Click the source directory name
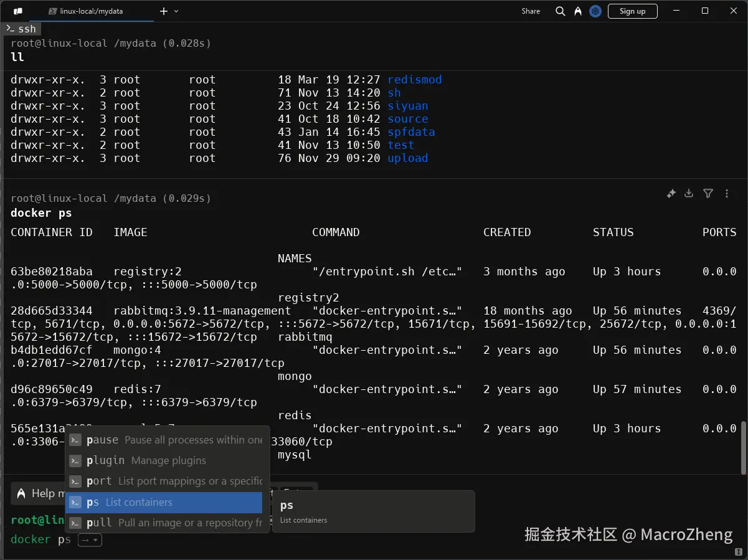748x560 pixels. click(x=408, y=119)
